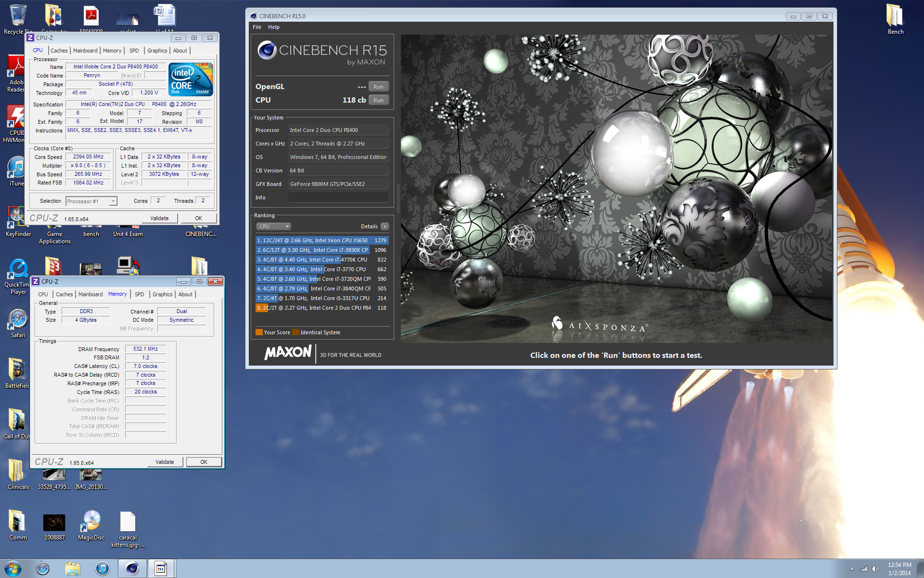Screen dimensions: 924x578
Task: Click the taskbar clock showing 12:54 PM
Action: (899, 569)
